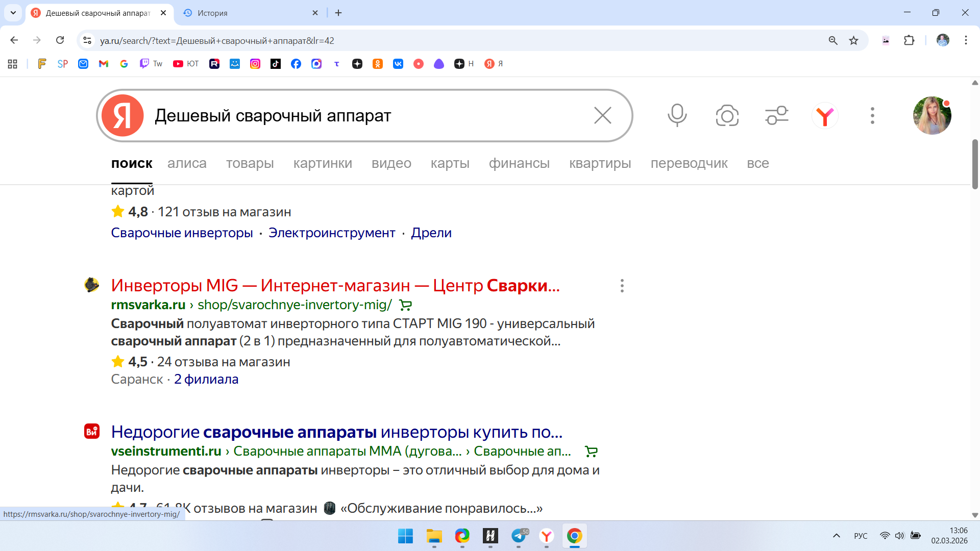The height and width of the screenshot is (551, 980).
Task: Click the Yandex Browser Y icon
Action: pos(825,116)
